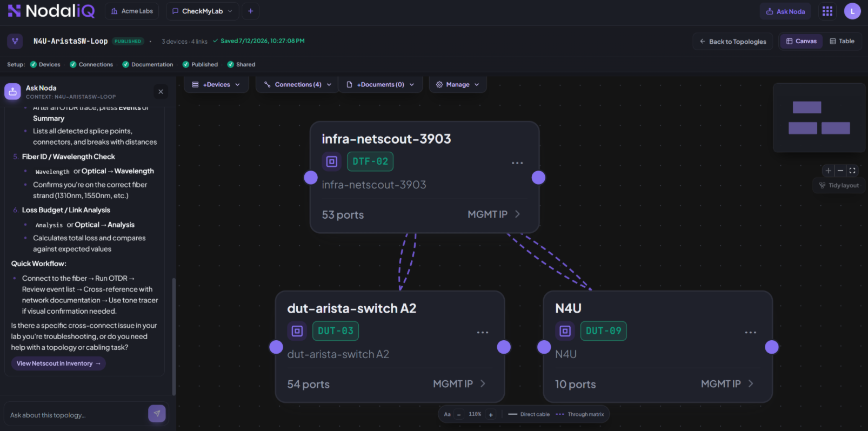Click the 110% zoom value

[x=475, y=414]
